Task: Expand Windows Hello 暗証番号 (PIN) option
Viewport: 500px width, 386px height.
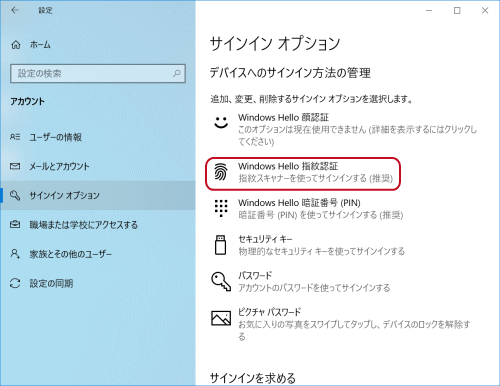Action: point(307,209)
